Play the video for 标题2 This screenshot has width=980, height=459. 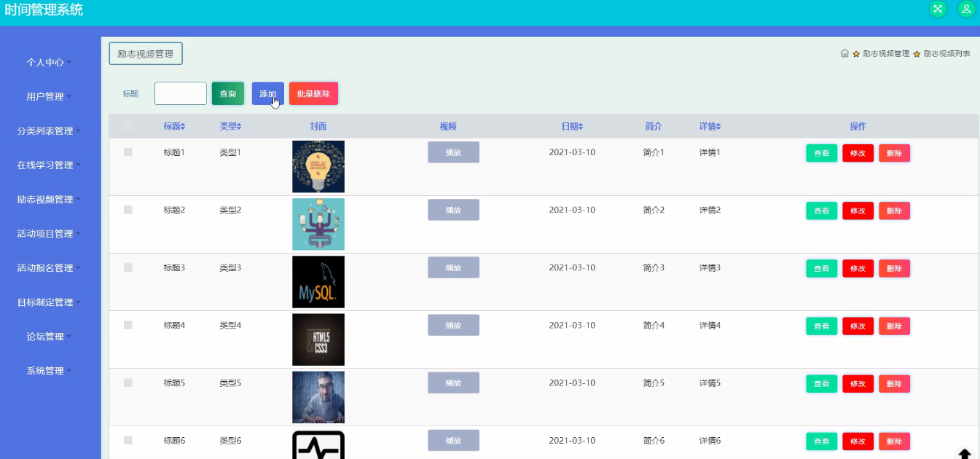coord(453,210)
